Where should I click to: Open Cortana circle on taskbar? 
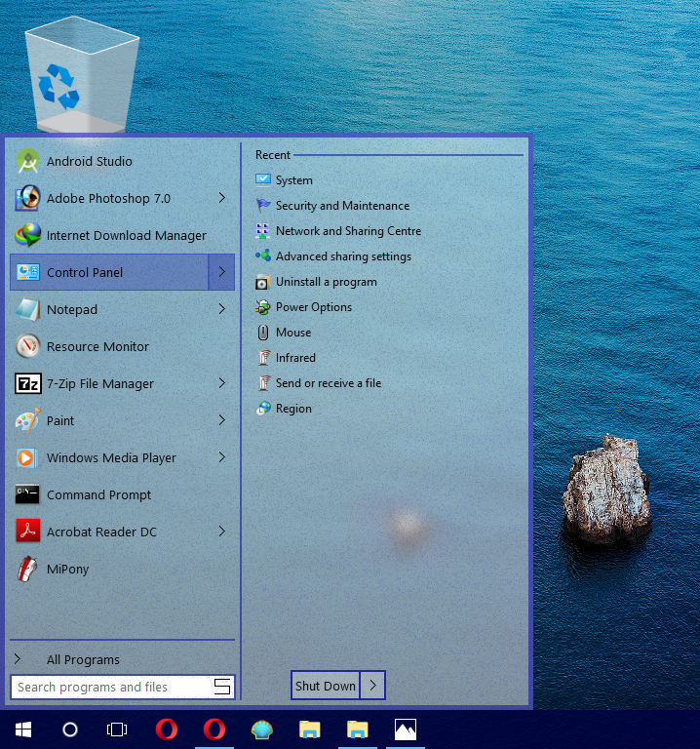tap(70, 729)
